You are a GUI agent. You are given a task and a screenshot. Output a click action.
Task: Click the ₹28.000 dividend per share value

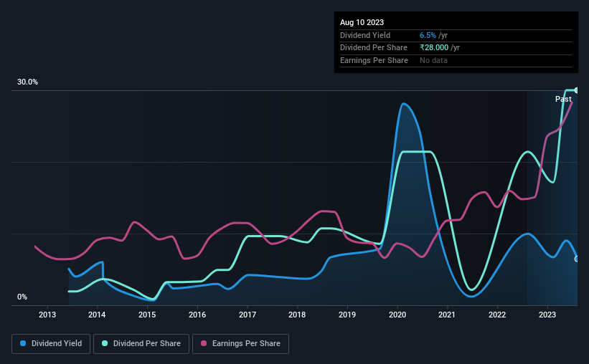pos(434,48)
